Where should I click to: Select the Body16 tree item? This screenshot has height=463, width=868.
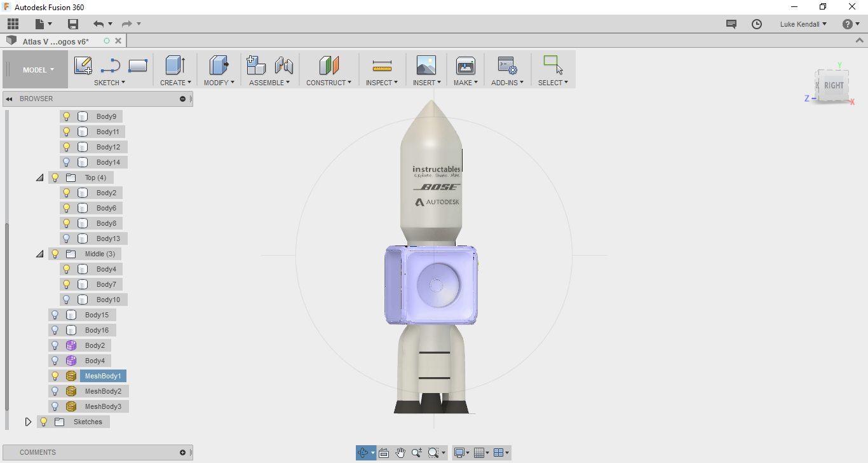(x=97, y=330)
